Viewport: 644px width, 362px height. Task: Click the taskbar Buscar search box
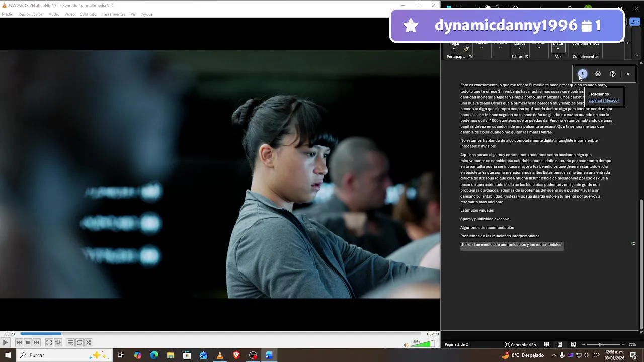[64, 355]
